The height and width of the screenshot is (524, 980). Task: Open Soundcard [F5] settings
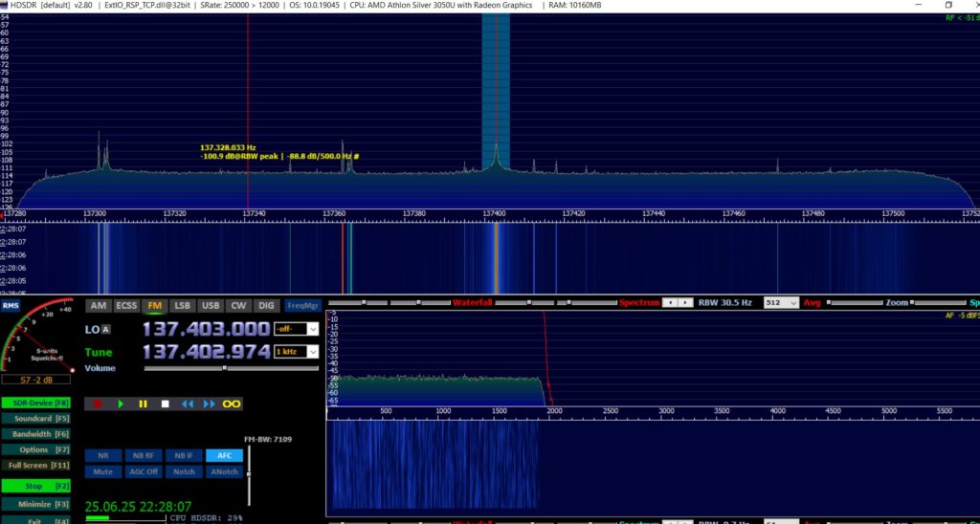tap(36, 419)
